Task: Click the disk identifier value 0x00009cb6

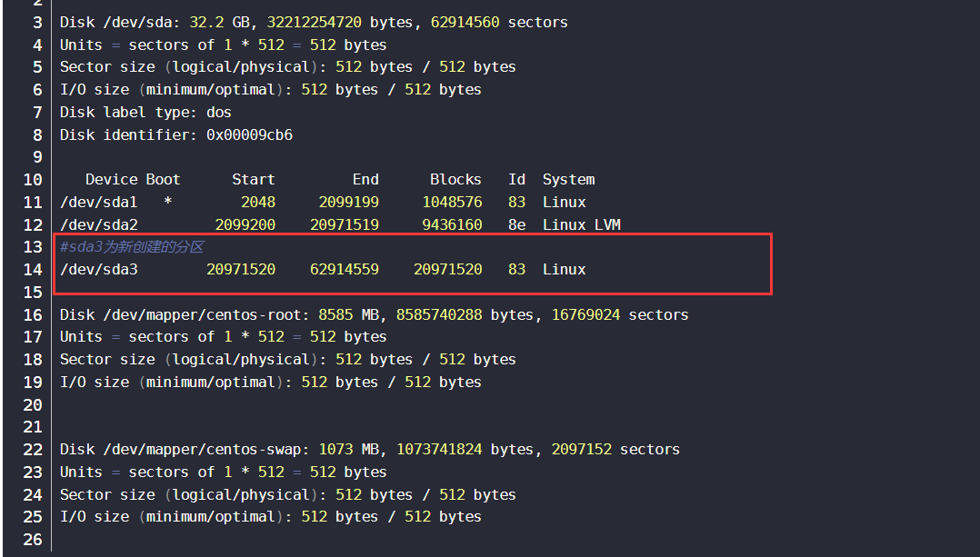Action: 249,134
